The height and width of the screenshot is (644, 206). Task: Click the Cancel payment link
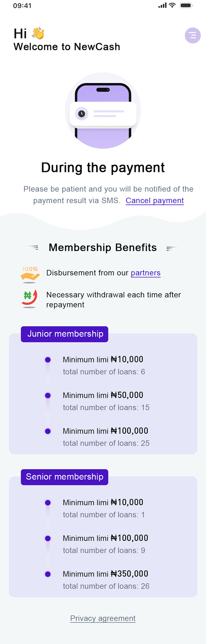[x=155, y=200]
